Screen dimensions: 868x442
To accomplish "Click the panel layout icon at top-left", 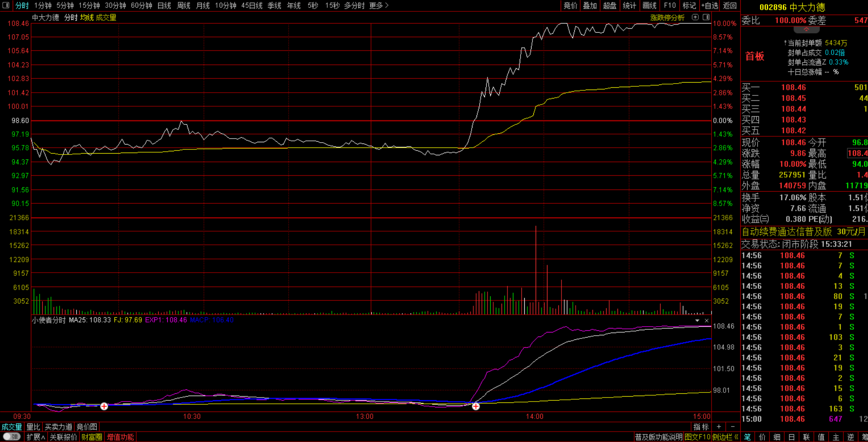I will [6, 5].
